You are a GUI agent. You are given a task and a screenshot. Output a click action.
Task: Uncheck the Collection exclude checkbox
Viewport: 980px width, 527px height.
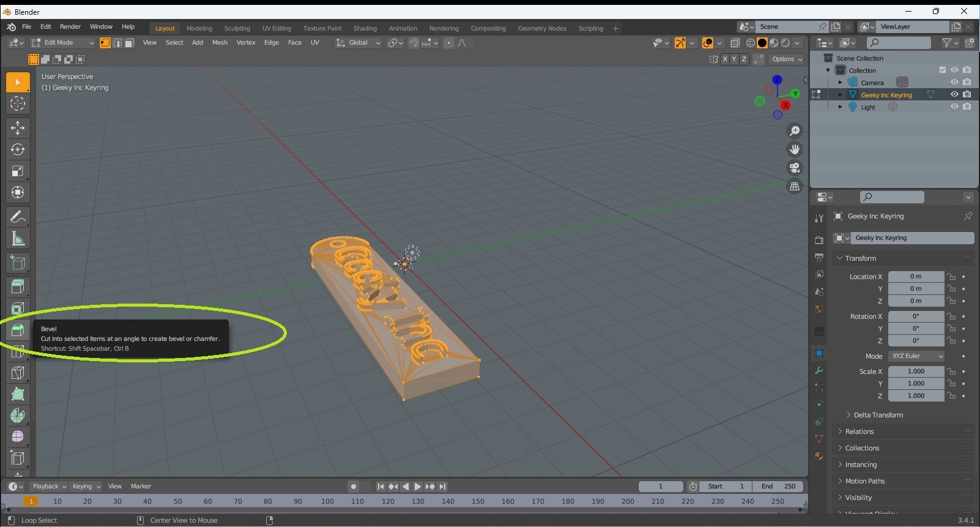click(x=943, y=70)
